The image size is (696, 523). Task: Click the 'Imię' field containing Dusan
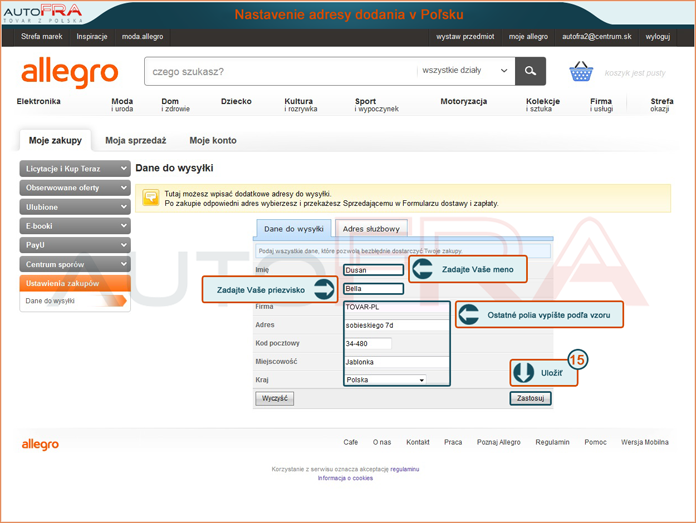tap(373, 270)
